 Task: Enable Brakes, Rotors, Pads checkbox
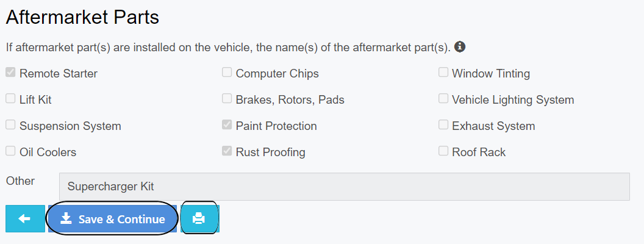(227, 99)
